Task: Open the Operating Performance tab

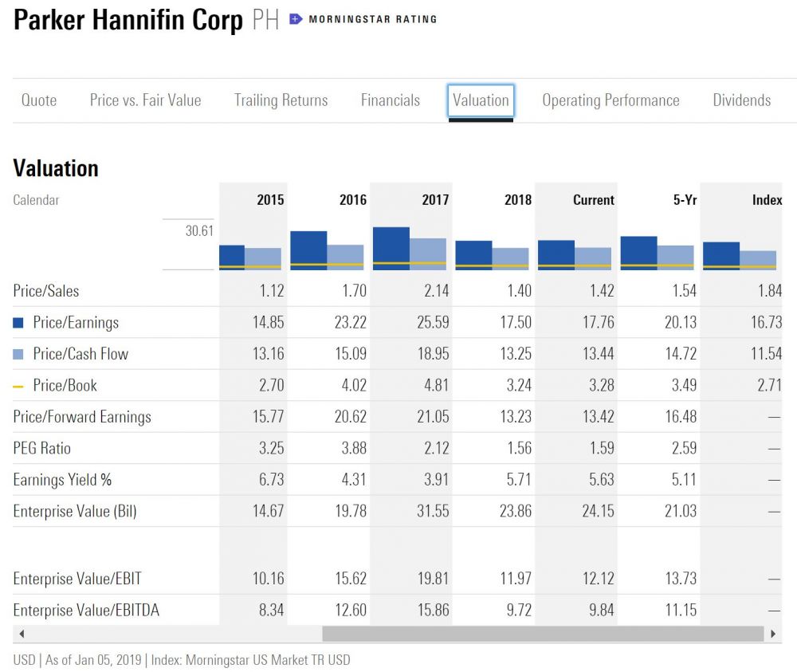Action: click(611, 100)
